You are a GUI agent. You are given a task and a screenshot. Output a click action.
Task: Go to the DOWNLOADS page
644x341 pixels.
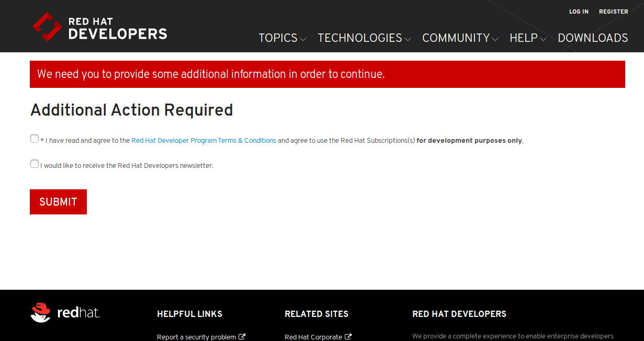click(593, 38)
